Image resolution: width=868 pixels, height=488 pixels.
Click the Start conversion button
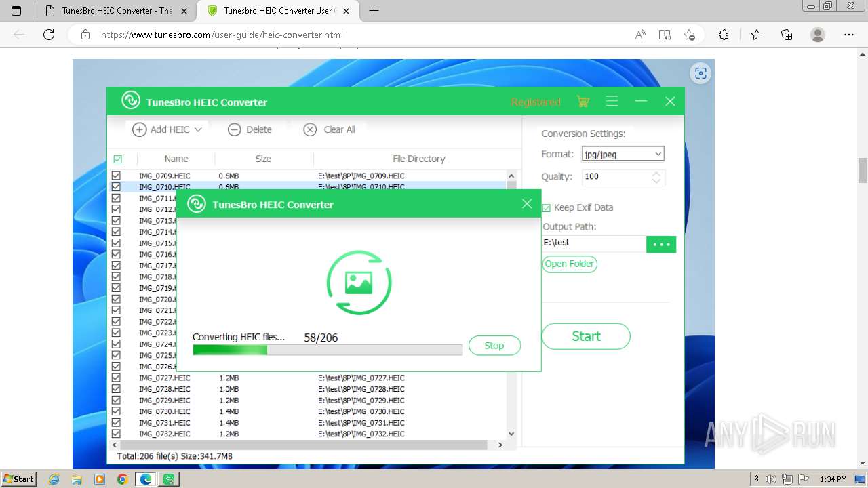586,336
